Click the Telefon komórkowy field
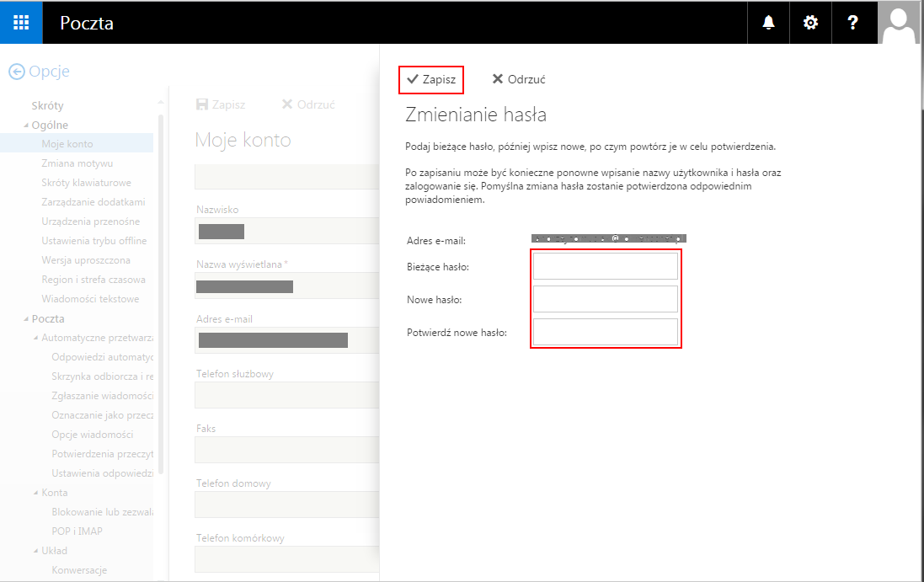Image resolution: width=924 pixels, height=582 pixels. 287,559
